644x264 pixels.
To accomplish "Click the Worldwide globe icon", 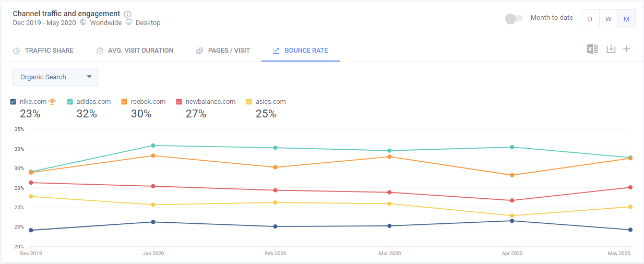I will click(x=84, y=23).
